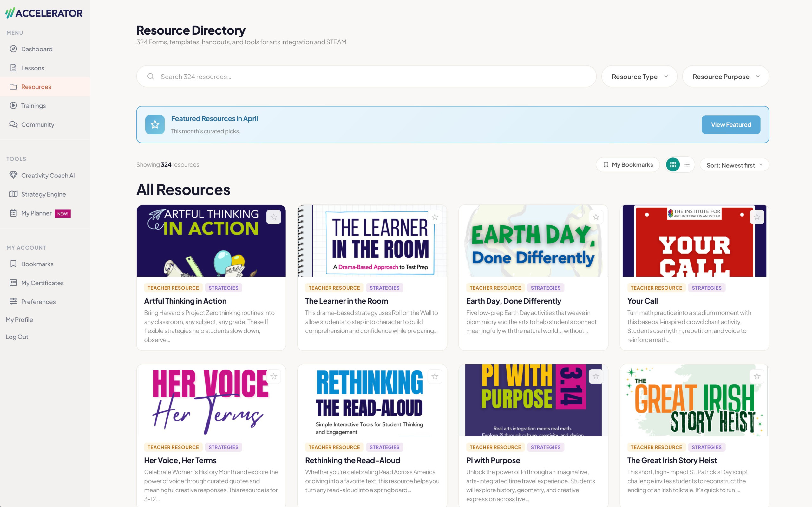Click the Dashboard compass icon

pos(13,49)
